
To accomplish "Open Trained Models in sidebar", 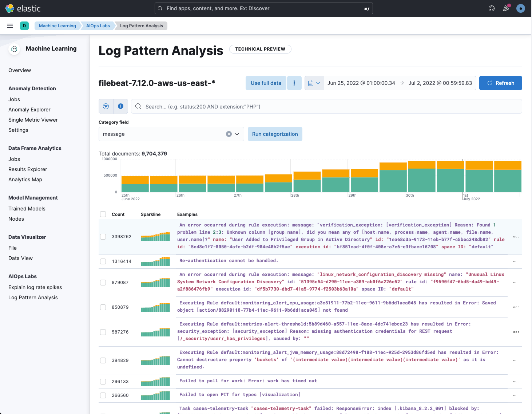I will pos(27,209).
